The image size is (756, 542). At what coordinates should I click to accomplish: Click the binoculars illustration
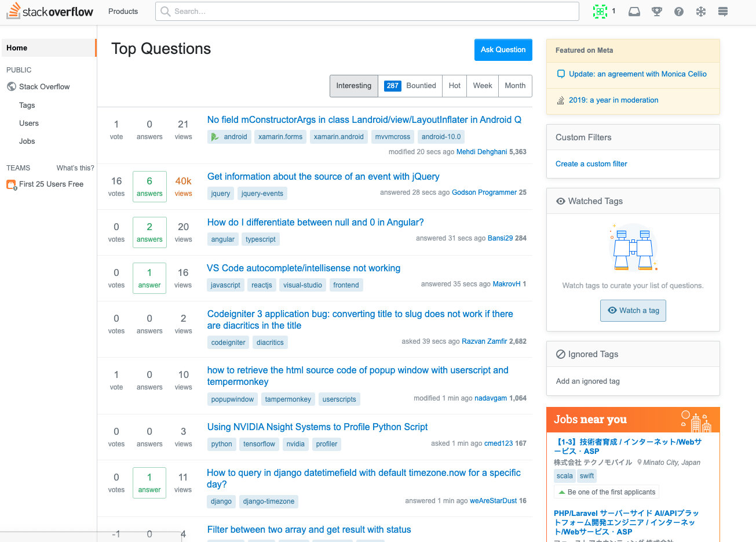coord(633,248)
